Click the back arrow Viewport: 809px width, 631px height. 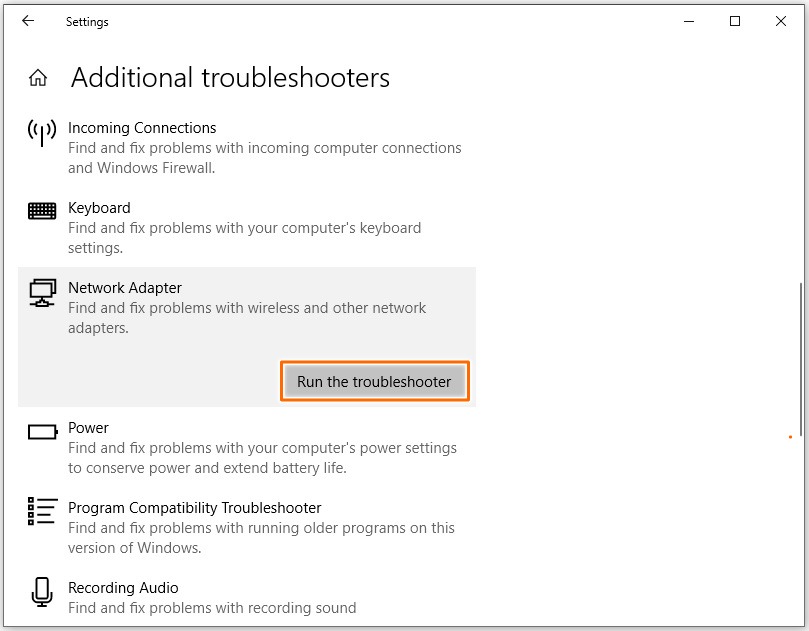[27, 21]
